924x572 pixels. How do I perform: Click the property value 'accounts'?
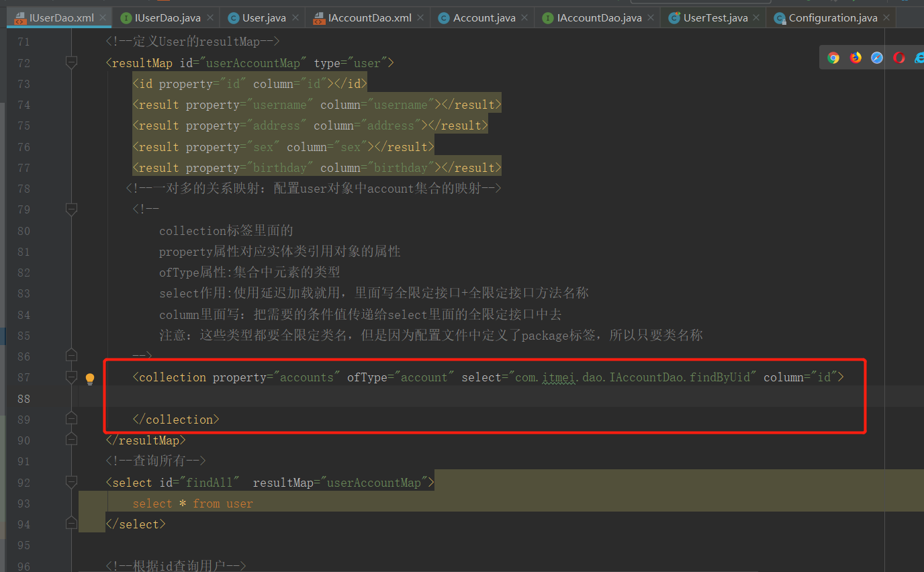click(307, 377)
